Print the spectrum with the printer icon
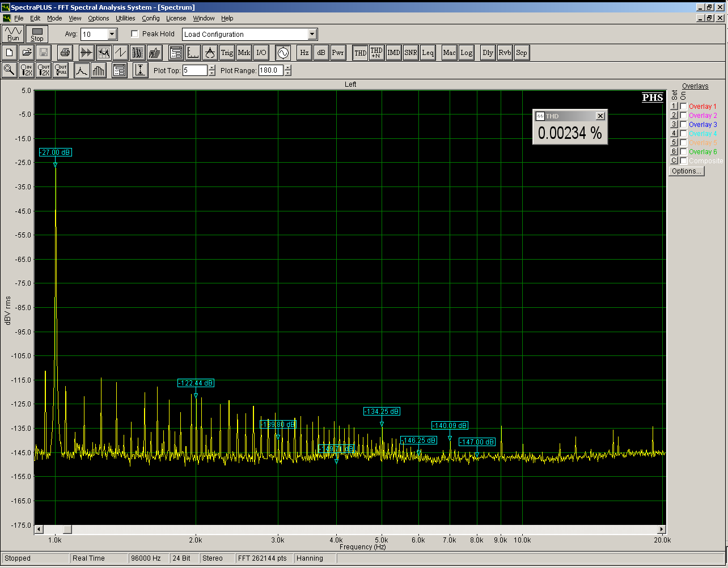Viewport: 728px width, 568px height. click(65, 53)
